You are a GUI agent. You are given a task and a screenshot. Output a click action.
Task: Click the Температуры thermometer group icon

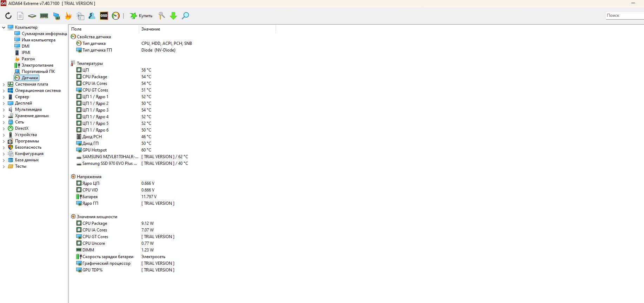tap(73, 63)
